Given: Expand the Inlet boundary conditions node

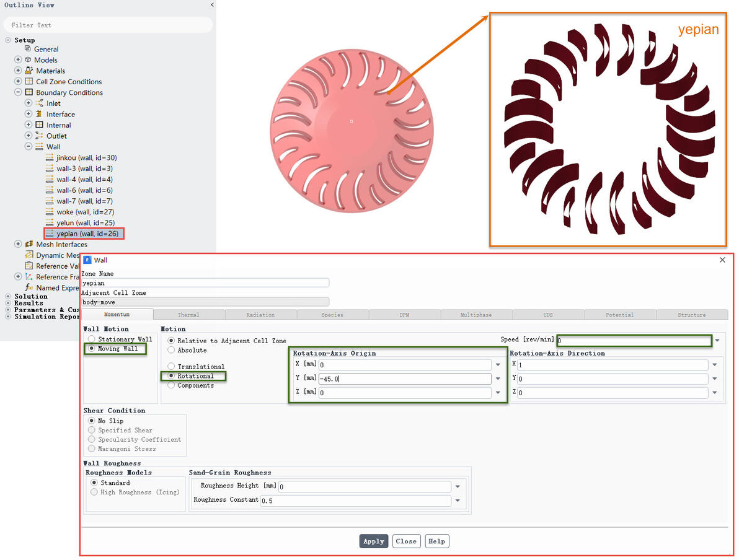Looking at the screenshot, I should click(29, 103).
